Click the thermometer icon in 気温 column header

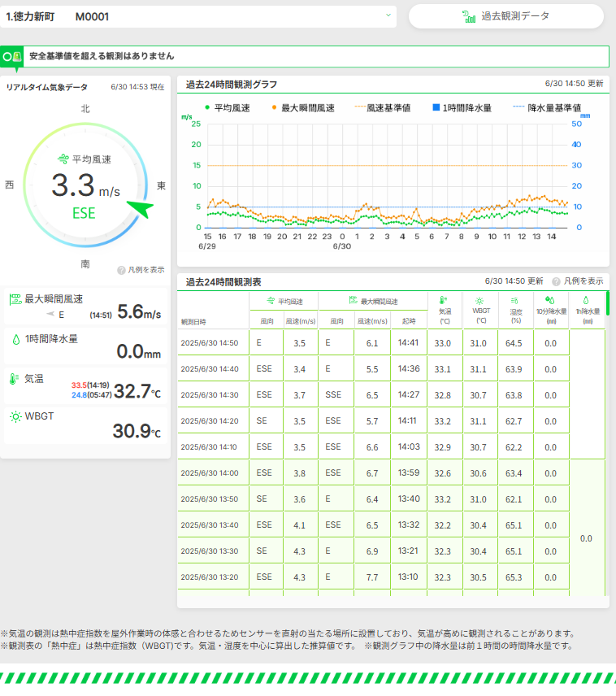pos(443,301)
